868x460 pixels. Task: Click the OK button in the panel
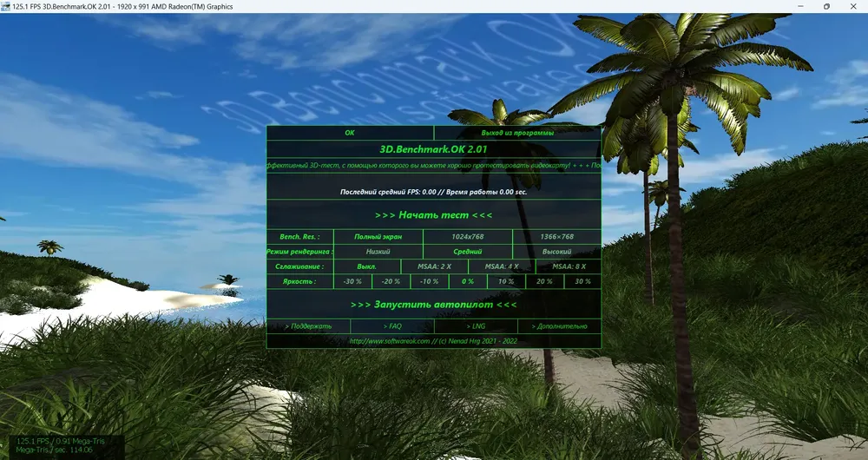coord(350,133)
